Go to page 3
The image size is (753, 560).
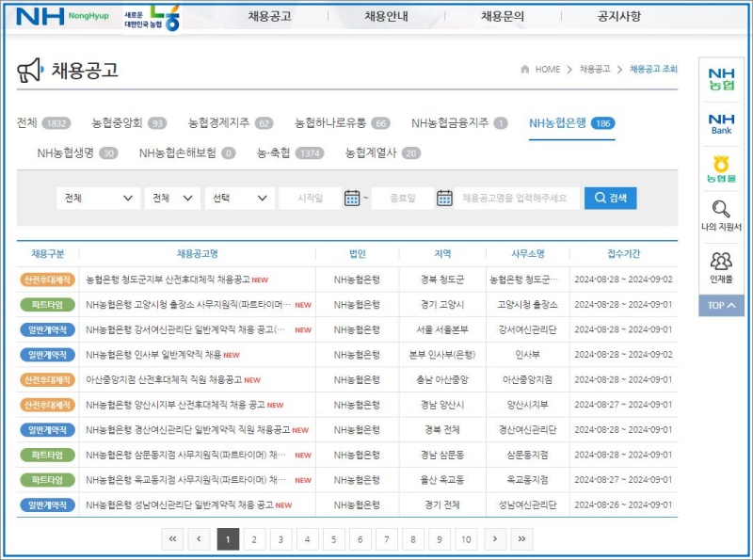point(280,539)
